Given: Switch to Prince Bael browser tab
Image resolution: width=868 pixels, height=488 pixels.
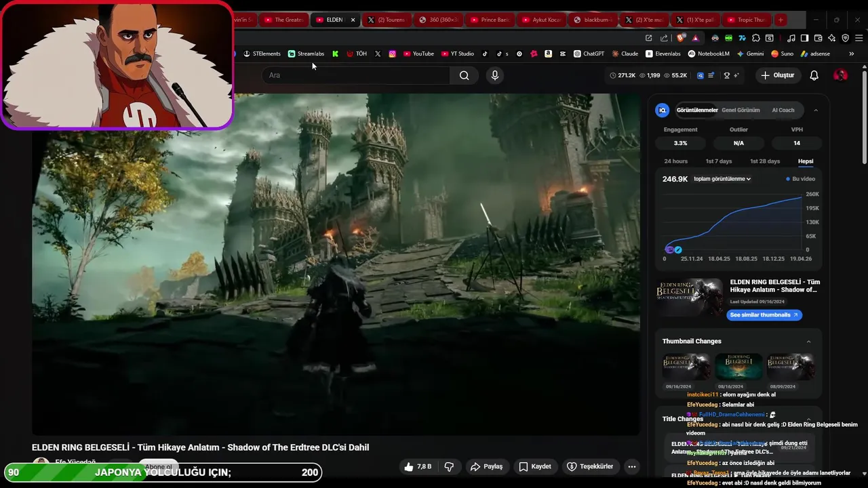Looking at the screenshot, I should [490, 20].
